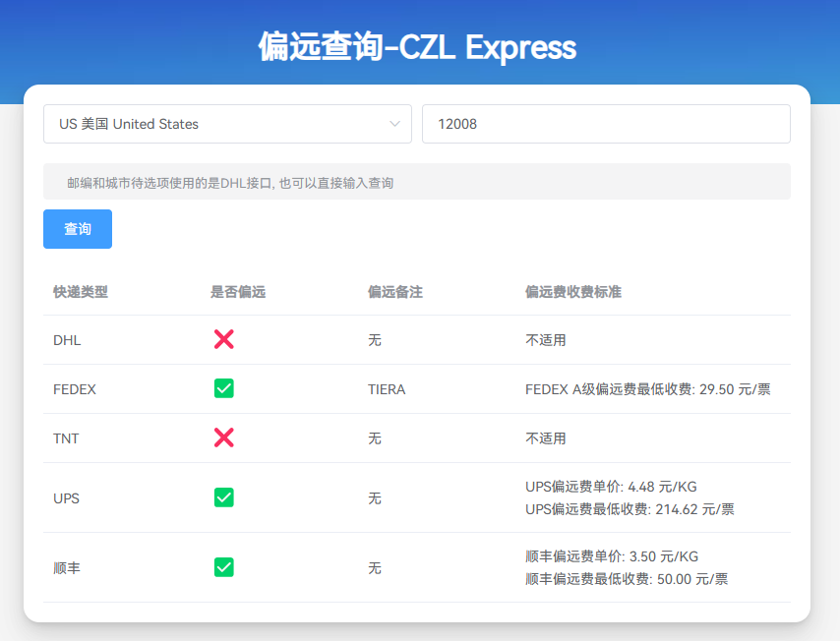Screen dimensions: 840x641
Task: Click the UPS偏远费单价 4.48 元/KG line
Action: (611, 487)
